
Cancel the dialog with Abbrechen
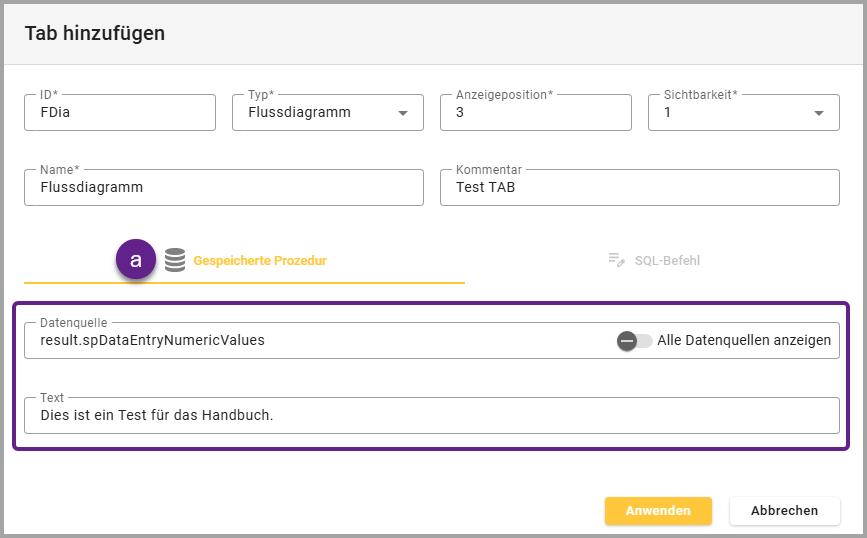[784, 510]
